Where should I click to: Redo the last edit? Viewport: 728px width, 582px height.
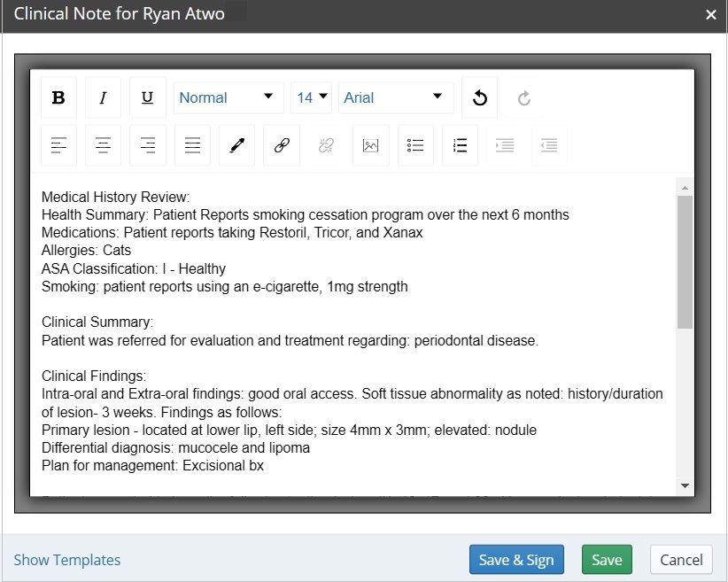click(x=523, y=97)
